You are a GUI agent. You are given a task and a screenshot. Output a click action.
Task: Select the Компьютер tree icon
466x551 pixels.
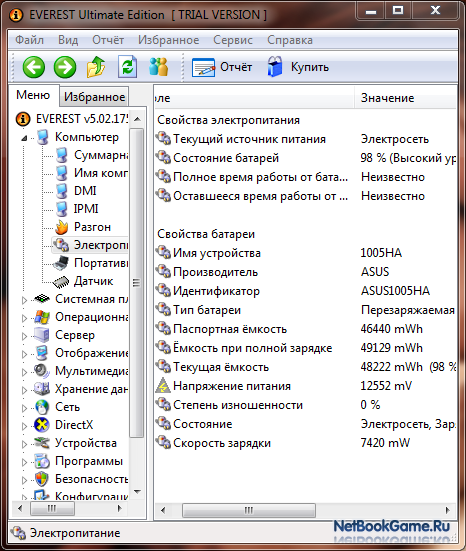click(43, 137)
